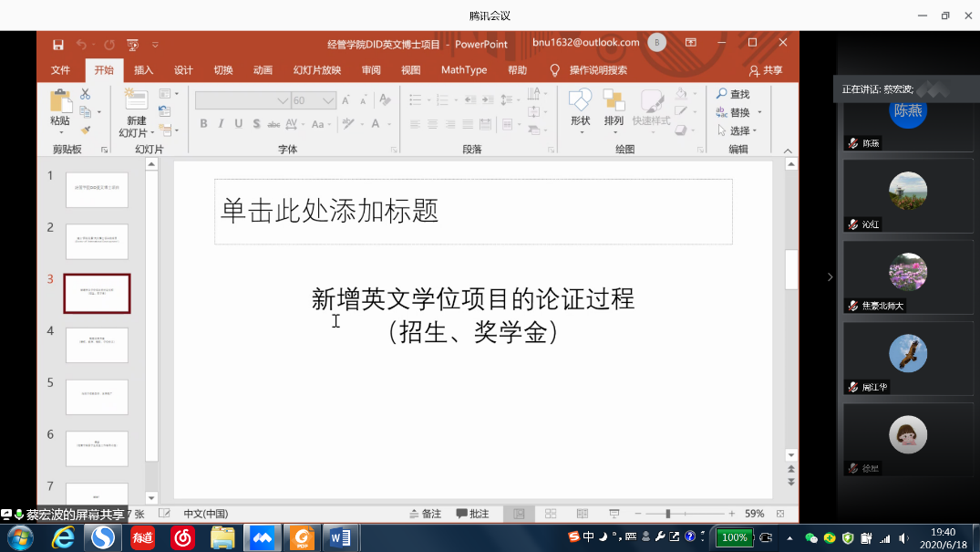Image resolution: width=980 pixels, height=552 pixels.
Task: Click the Find (查找) magnifier icon
Action: point(722,94)
